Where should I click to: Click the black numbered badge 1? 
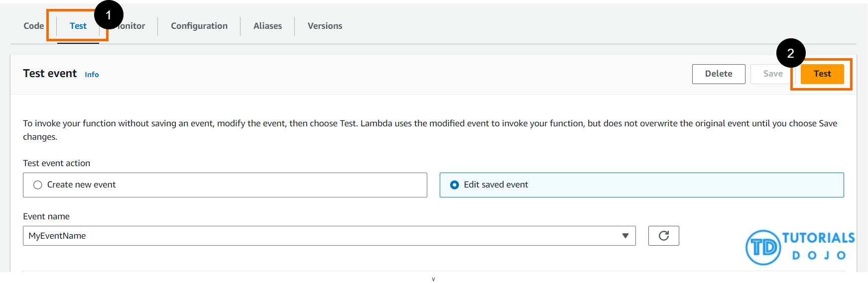click(109, 15)
